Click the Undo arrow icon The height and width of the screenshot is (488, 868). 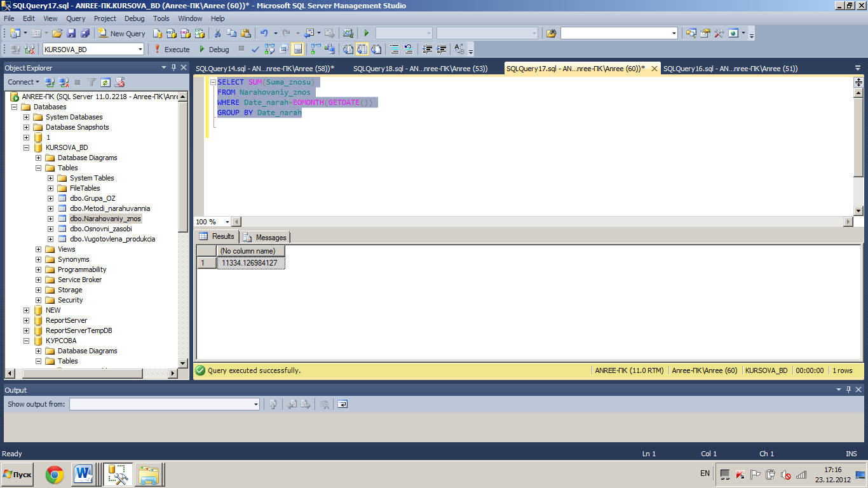(264, 33)
